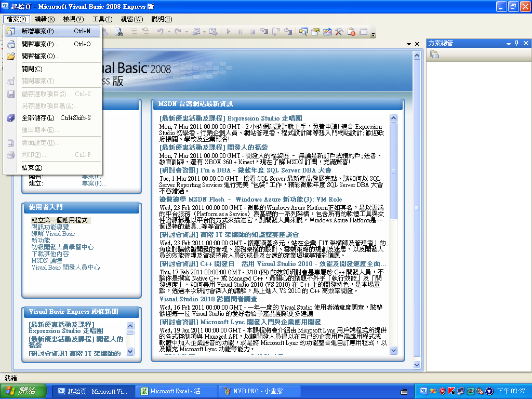This screenshot has height=399, width=532.
Task: Open Undo history dropdown arrow
Action: tap(169, 32)
